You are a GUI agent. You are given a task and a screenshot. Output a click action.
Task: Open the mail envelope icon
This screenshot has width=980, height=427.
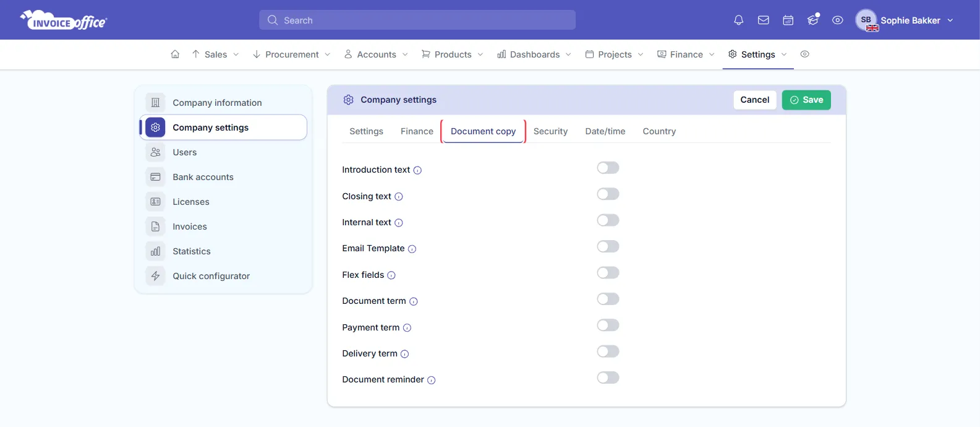pyautogui.click(x=764, y=20)
